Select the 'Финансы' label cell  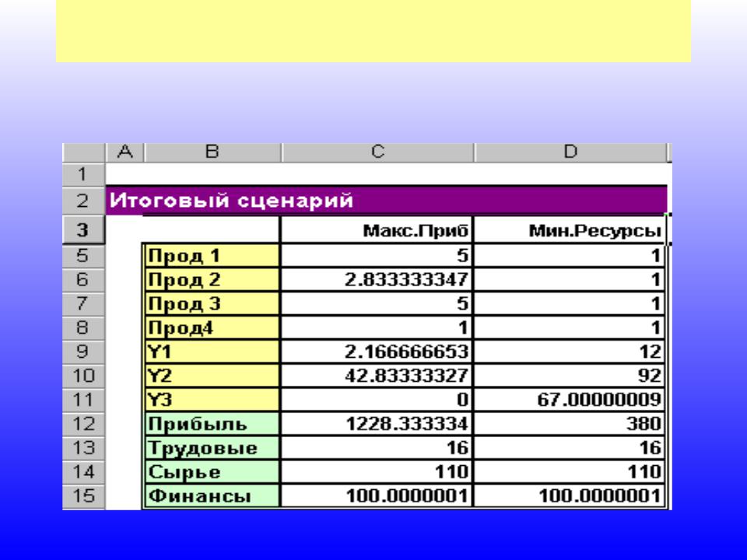coord(212,496)
